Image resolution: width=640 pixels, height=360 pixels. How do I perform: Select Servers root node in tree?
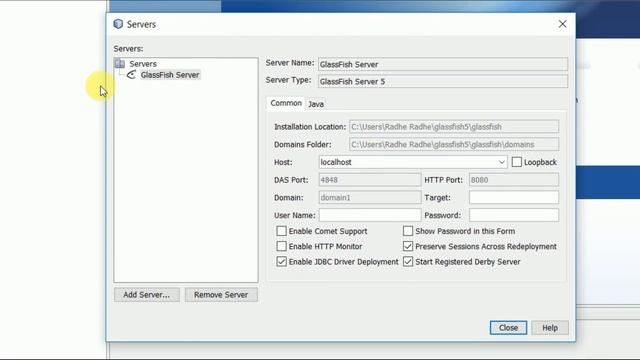143,64
